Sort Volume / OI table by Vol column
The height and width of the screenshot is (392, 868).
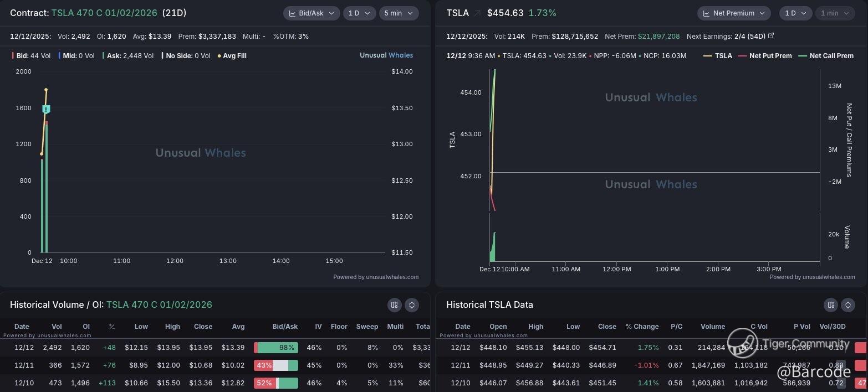coord(57,327)
